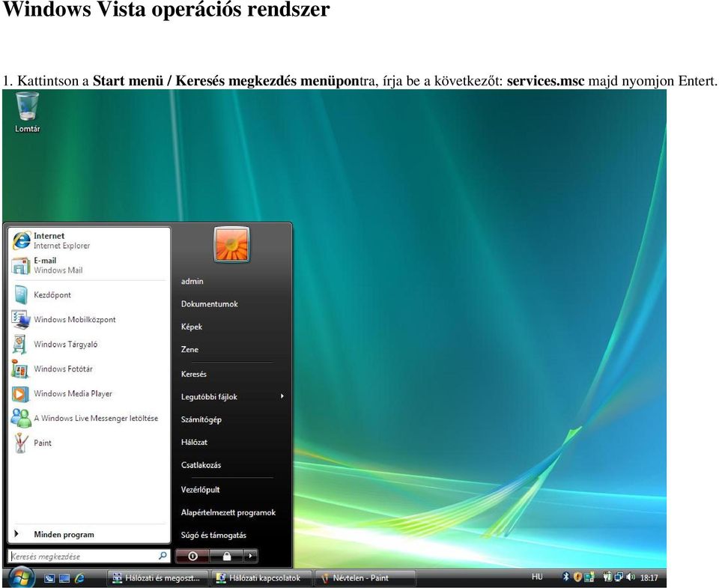Click the magnifier icon in search box

163,556
